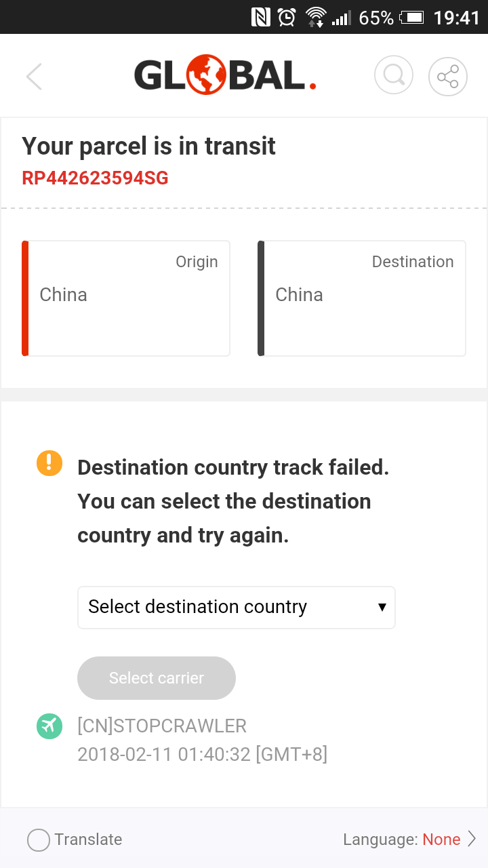The height and width of the screenshot is (868, 488).
Task: Expand the Language chevron arrow
Action: click(472, 840)
